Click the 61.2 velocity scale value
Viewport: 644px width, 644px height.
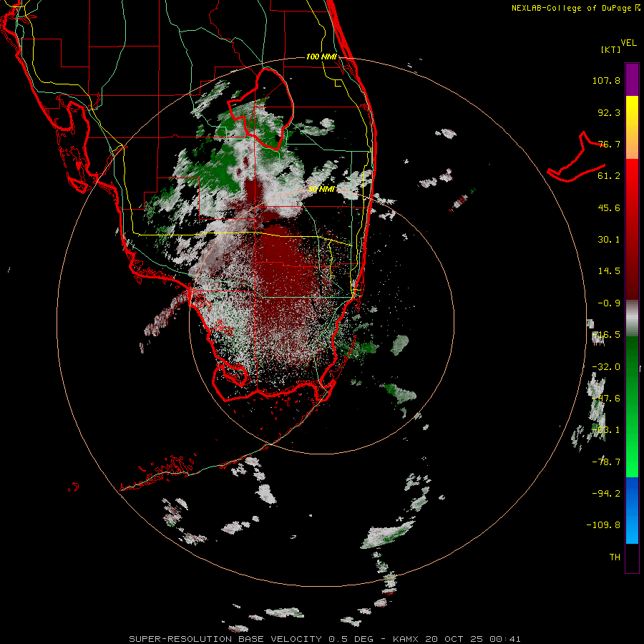(609, 176)
